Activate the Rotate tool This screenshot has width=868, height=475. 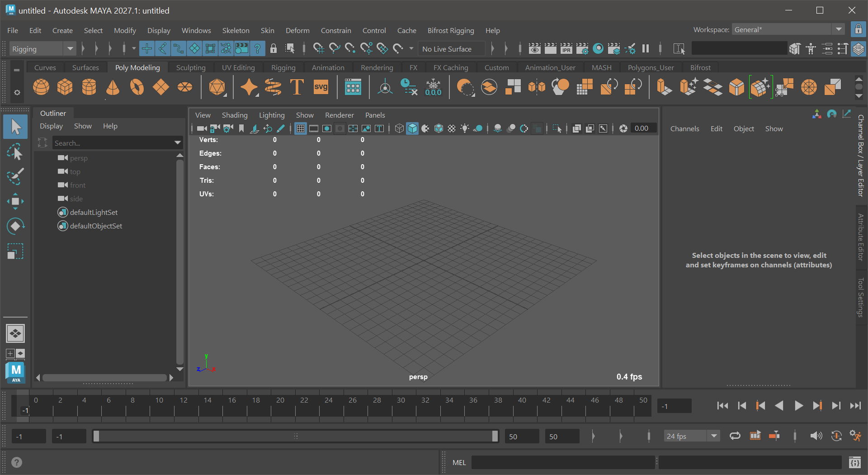pyautogui.click(x=15, y=226)
